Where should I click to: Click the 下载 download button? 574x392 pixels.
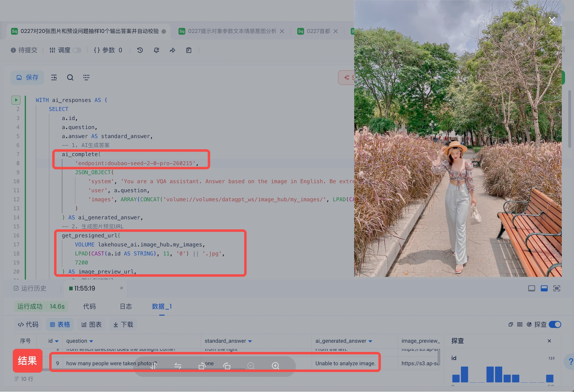tap(123, 324)
